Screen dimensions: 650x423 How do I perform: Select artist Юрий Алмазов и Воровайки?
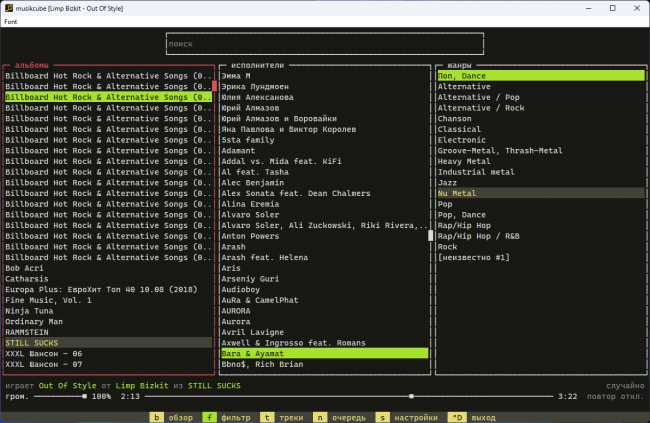[325, 119]
